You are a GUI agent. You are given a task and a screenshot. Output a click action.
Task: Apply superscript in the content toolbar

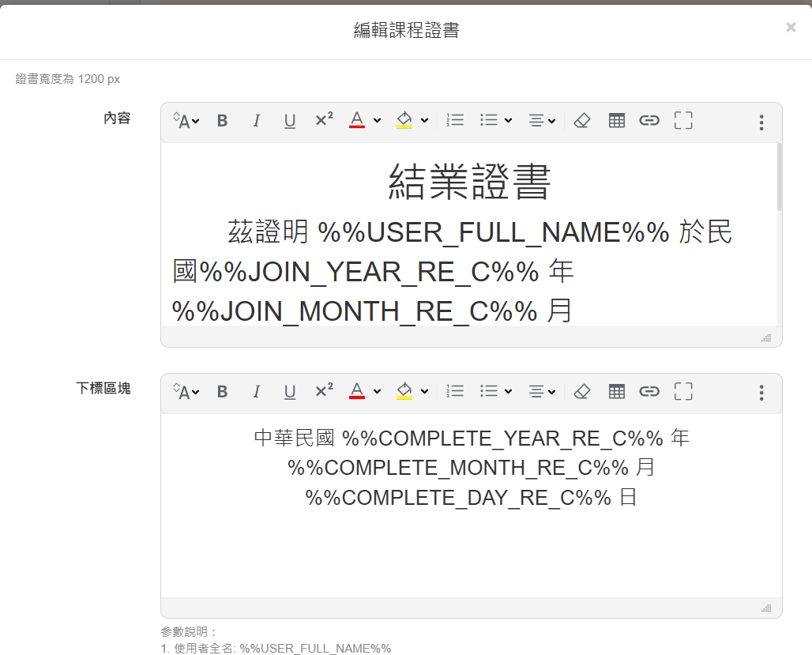tap(323, 120)
